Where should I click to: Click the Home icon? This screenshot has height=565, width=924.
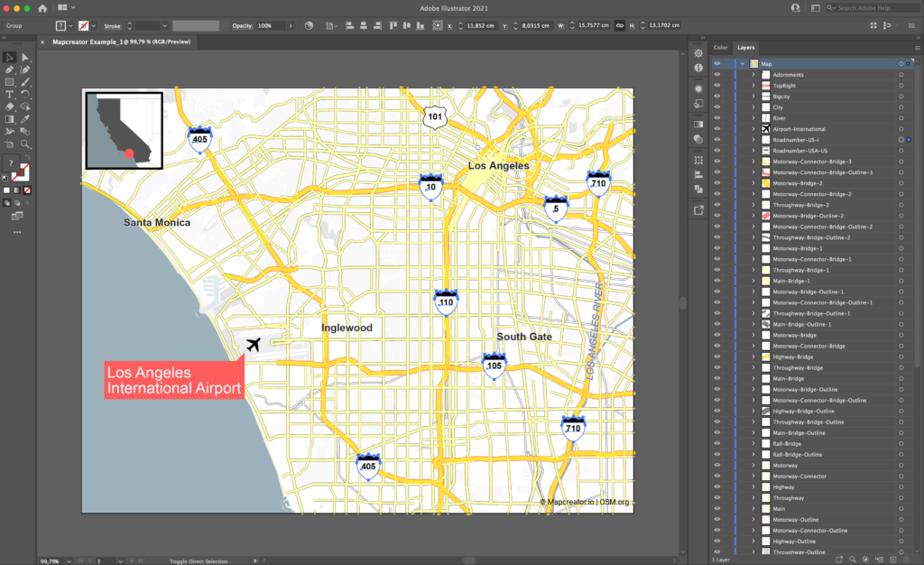click(42, 8)
